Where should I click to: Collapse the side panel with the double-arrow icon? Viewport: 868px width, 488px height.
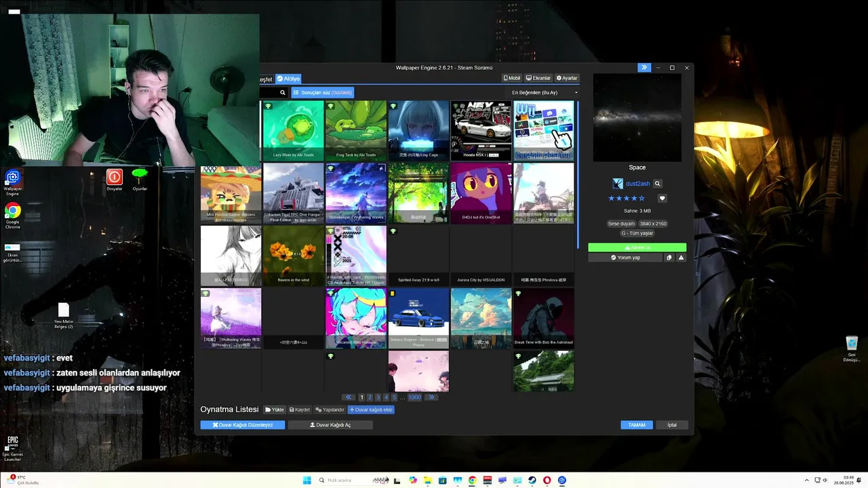tap(644, 68)
